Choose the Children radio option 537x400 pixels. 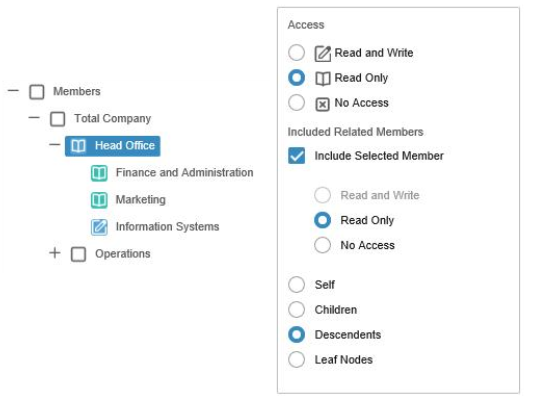pos(296,310)
